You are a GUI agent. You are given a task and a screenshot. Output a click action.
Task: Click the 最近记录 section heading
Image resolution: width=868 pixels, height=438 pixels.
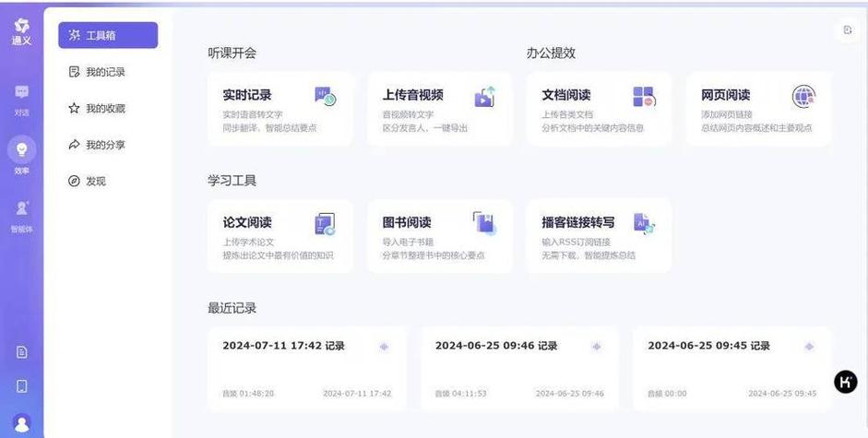coord(232,308)
